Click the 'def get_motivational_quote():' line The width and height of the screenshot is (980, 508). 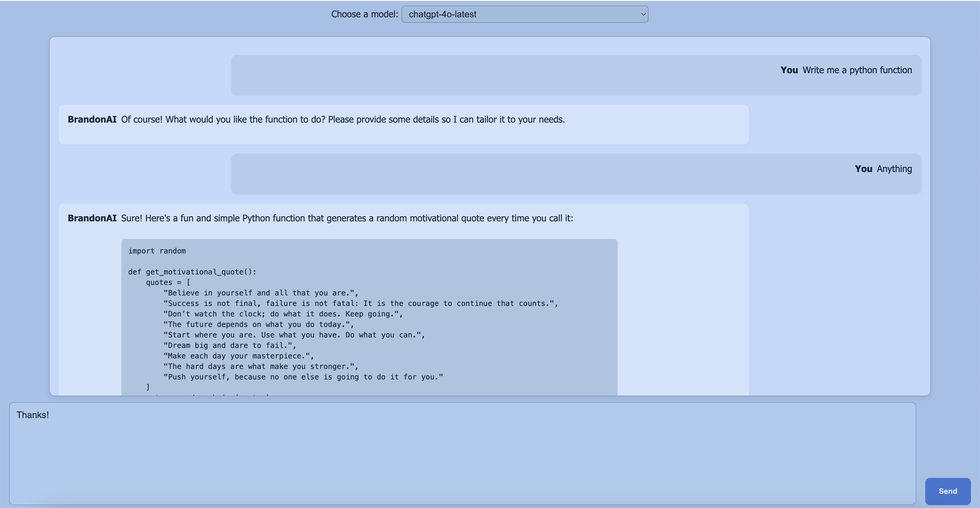click(x=192, y=272)
